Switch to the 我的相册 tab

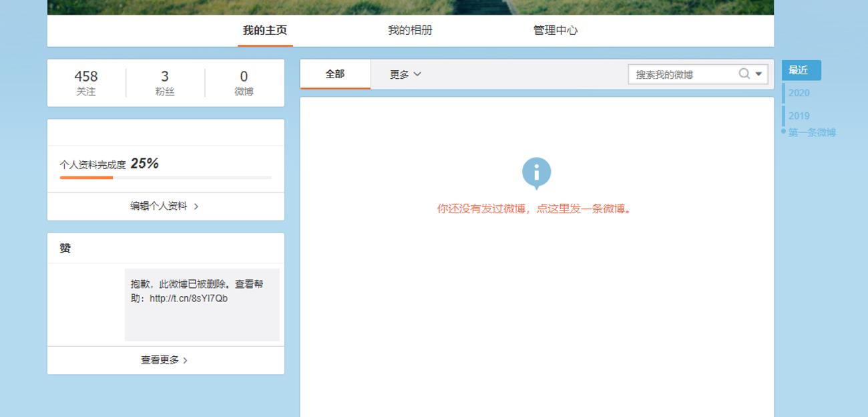pyautogui.click(x=409, y=30)
